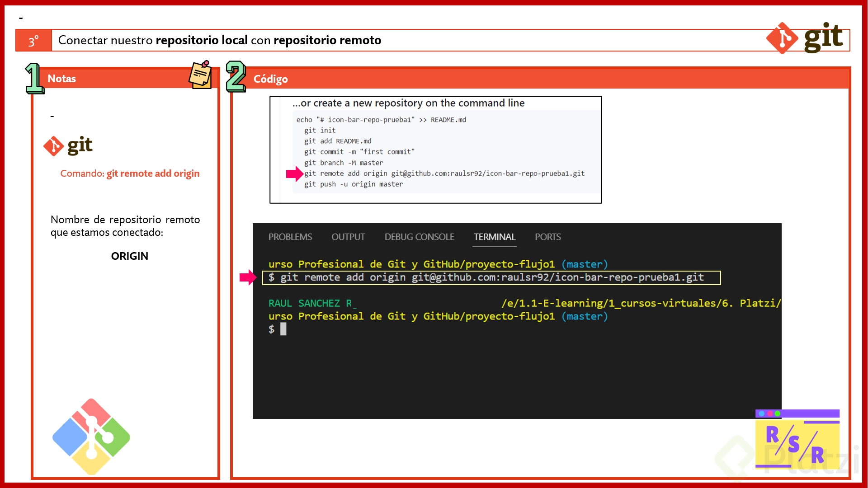The image size is (868, 488).
Task: Click the multicolor git diamond logo
Action: [x=91, y=436]
